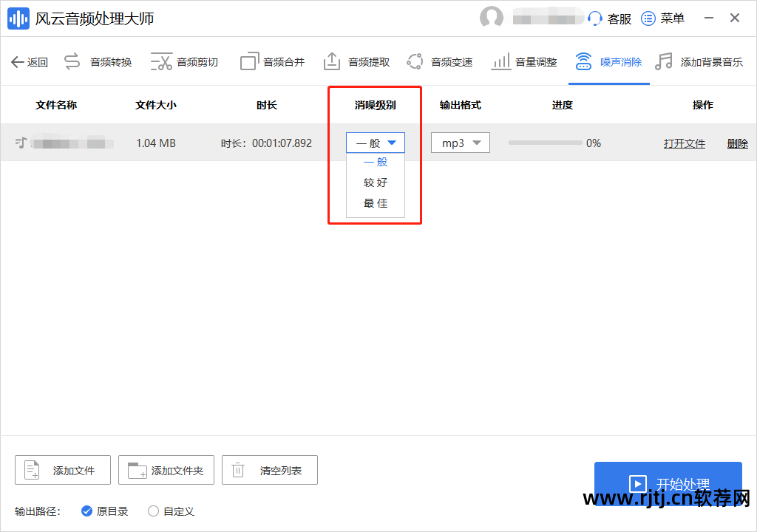Click the document icon on 添加文件
The width and height of the screenshot is (757, 532).
click(x=32, y=470)
